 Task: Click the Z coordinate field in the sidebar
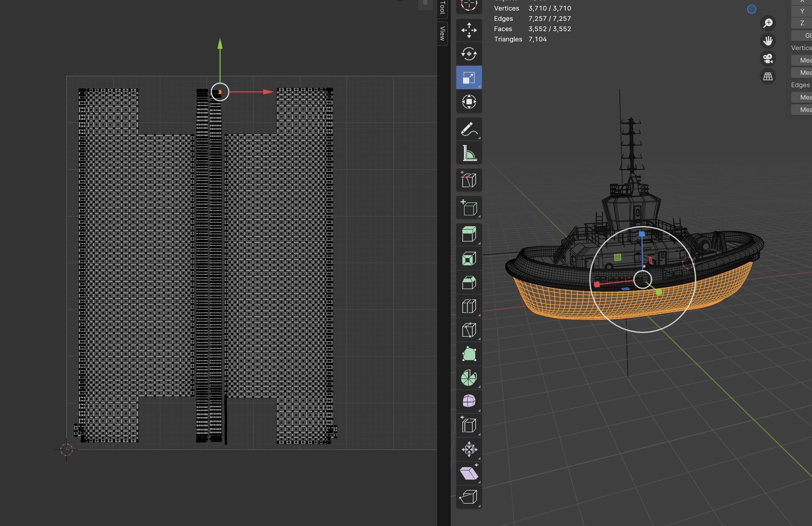pos(802,23)
